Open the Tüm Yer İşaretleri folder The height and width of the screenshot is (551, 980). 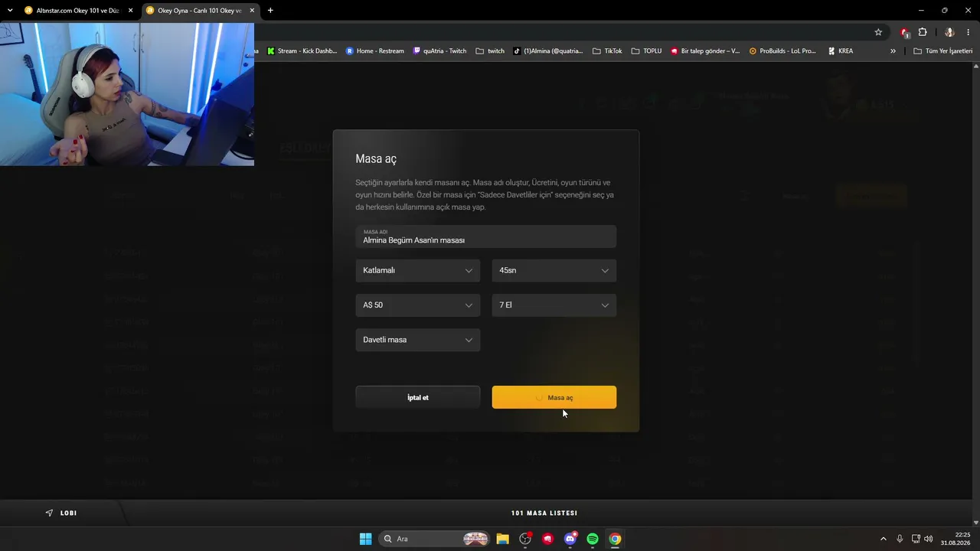942,51
